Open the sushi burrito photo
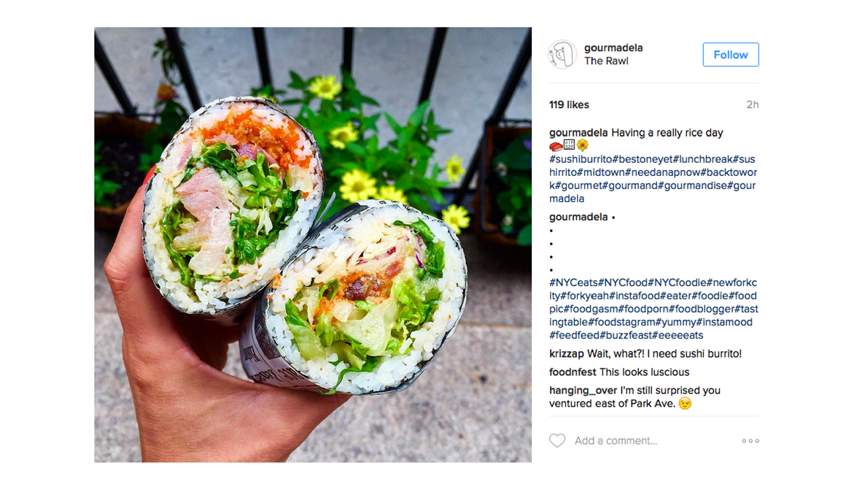This screenshot has height=489, width=868. [x=313, y=244]
